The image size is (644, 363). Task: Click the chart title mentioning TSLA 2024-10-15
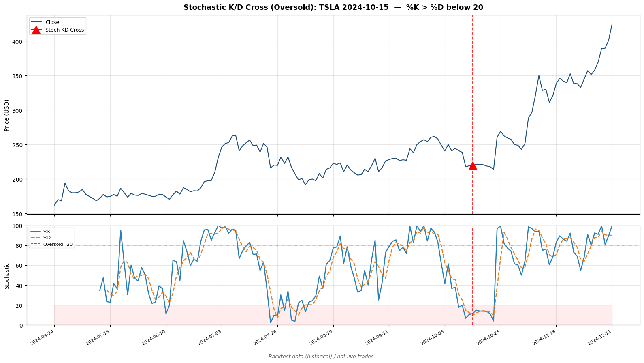[x=333, y=7]
